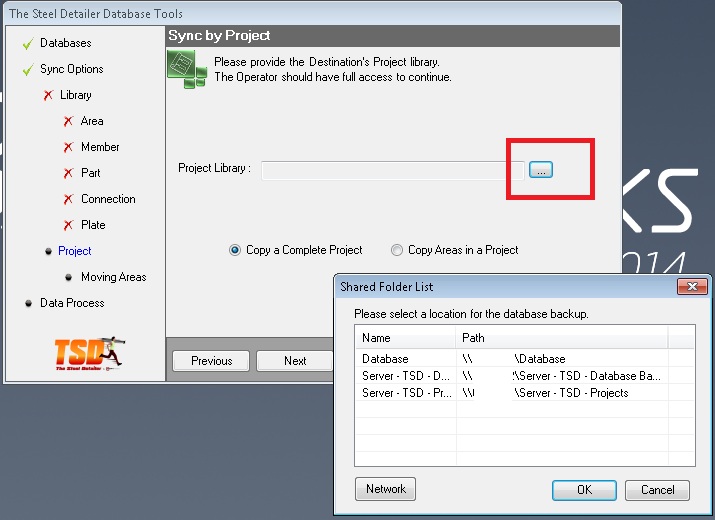Click green checkmark icon beside Databases

coord(28,44)
